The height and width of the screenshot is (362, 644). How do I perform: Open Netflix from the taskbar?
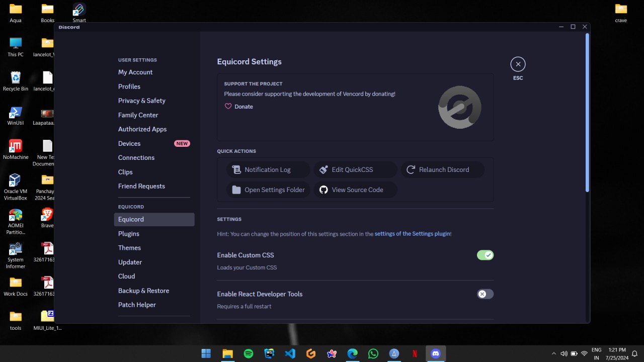coord(415,353)
